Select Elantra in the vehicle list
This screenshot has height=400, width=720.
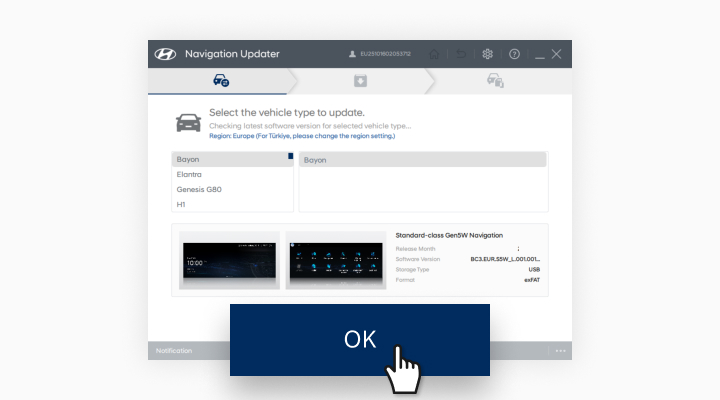[189, 174]
